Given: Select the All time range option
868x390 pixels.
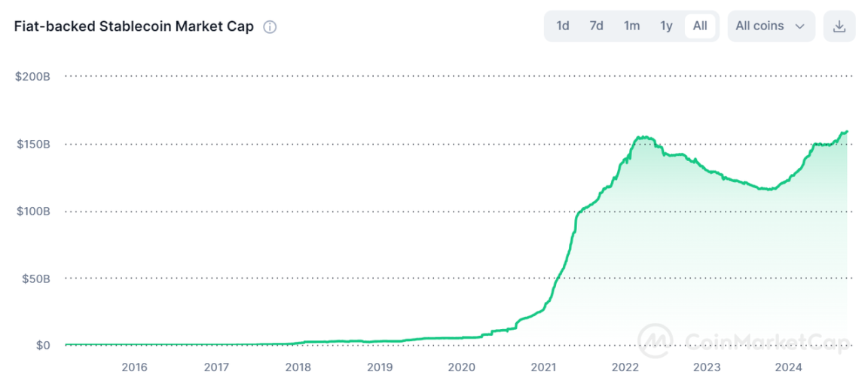Looking at the screenshot, I should 700,26.
